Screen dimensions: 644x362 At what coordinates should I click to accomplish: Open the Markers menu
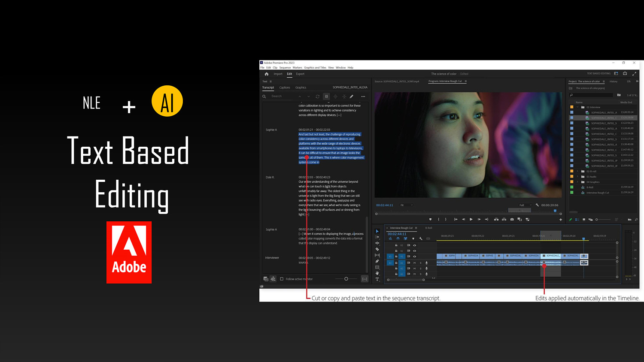pyautogui.click(x=298, y=67)
